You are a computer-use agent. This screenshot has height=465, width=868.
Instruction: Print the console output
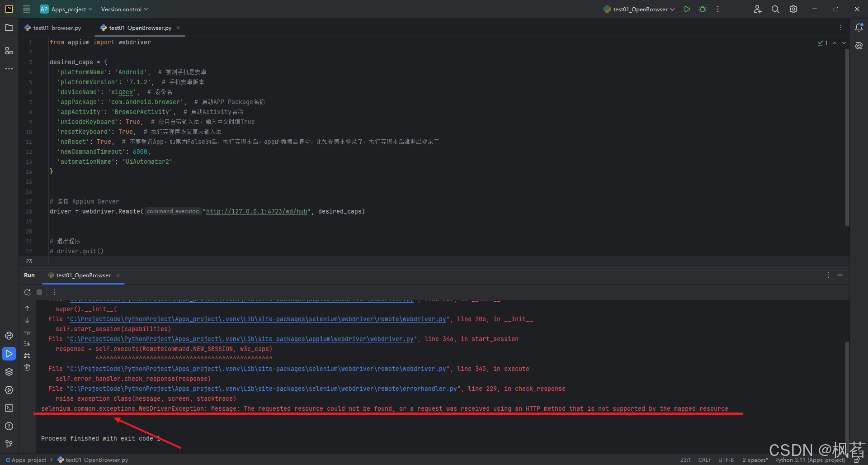(x=27, y=356)
